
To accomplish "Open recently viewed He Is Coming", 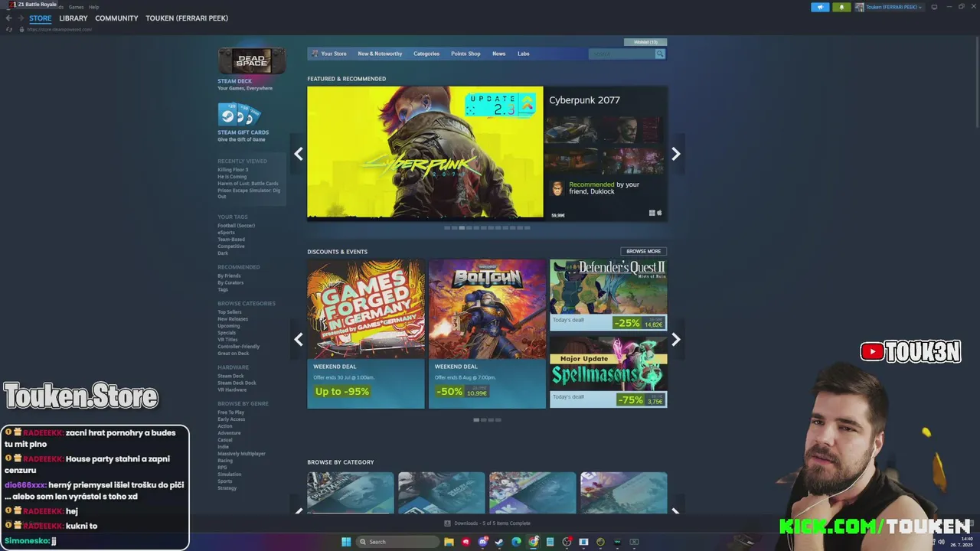I will [232, 177].
